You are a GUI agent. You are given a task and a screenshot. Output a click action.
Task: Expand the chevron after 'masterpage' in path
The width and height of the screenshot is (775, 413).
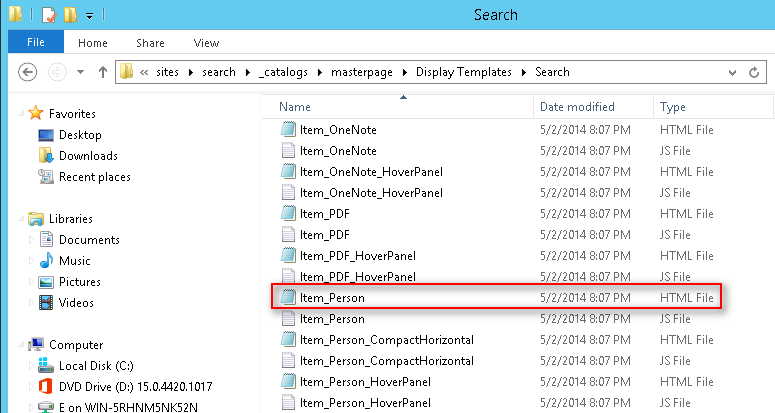pyautogui.click(x=405, y=73)
